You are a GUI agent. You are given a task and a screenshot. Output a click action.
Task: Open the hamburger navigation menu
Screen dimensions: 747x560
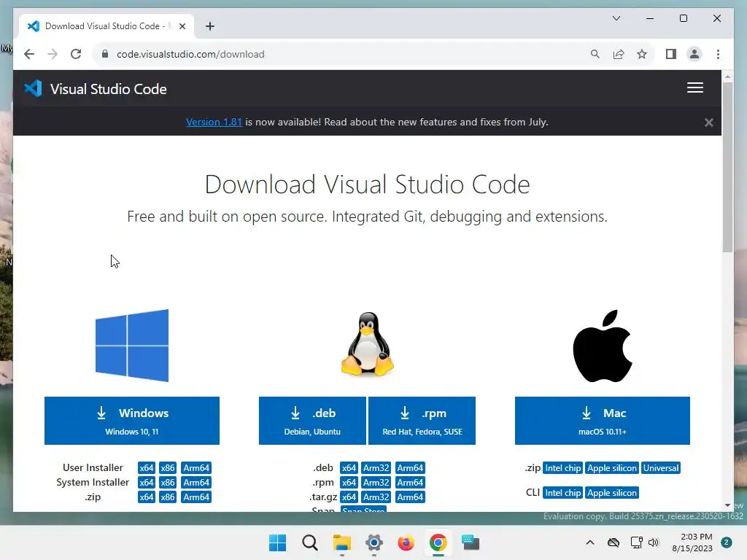pos(694,87)
